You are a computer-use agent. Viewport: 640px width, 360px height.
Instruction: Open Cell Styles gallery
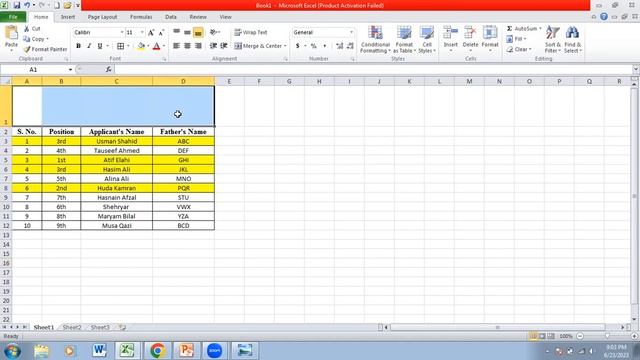click(427, 39)
